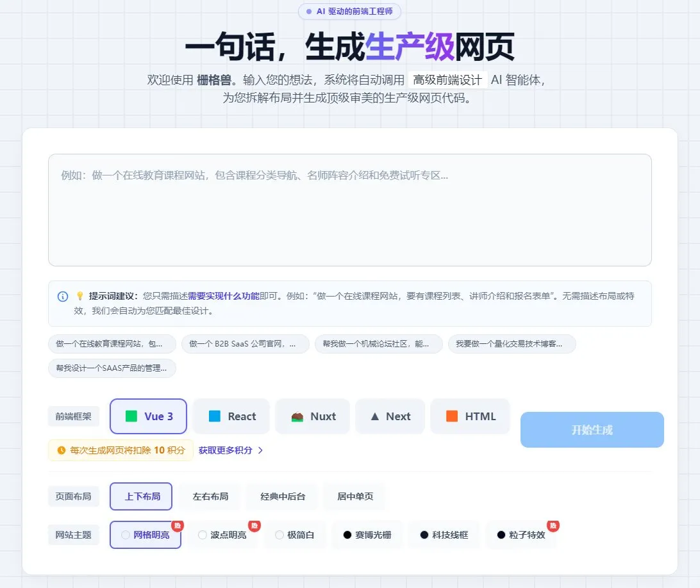Select the 左右布局 page layout
Image resolution: width=700 pixels, height=588 pixels.
pos(210,496)
